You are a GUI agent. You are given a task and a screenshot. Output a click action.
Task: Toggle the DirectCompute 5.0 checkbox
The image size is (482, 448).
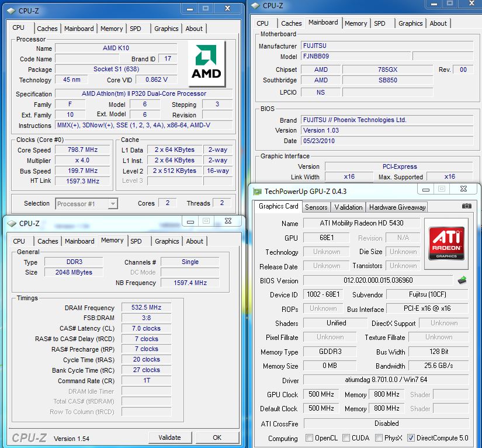[411, 437]
